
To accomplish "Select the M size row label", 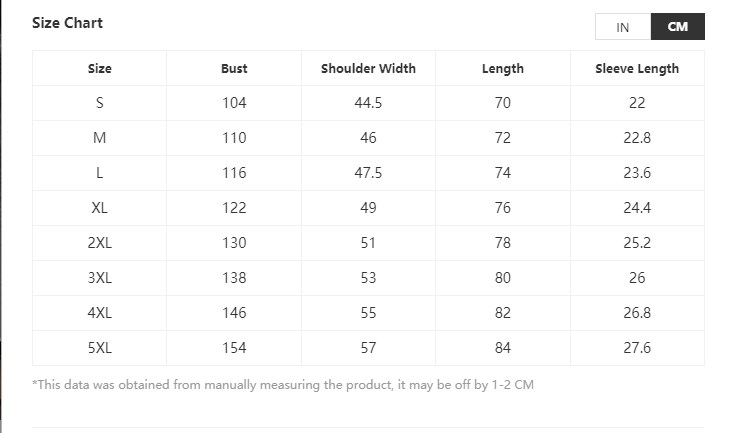I will pyautogui.click(x=100, y=138).
